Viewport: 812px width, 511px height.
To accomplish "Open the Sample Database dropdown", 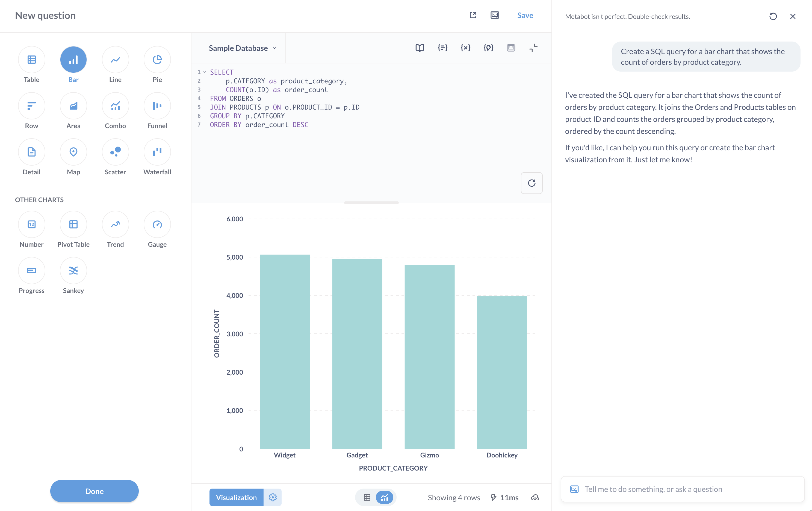I will point(242,48).
